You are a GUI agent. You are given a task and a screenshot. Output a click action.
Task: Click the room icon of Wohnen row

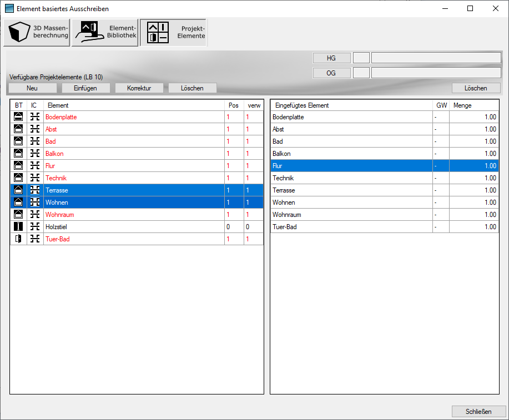coord(18,202)
